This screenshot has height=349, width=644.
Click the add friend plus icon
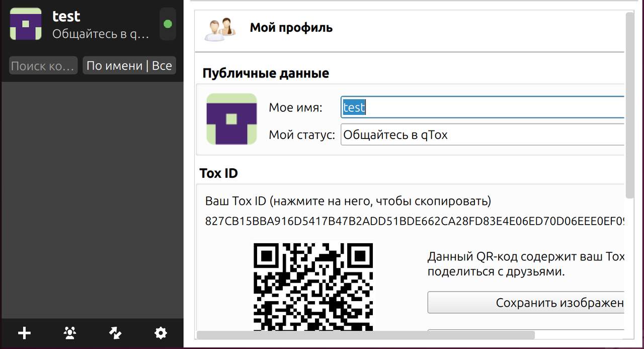24,333
